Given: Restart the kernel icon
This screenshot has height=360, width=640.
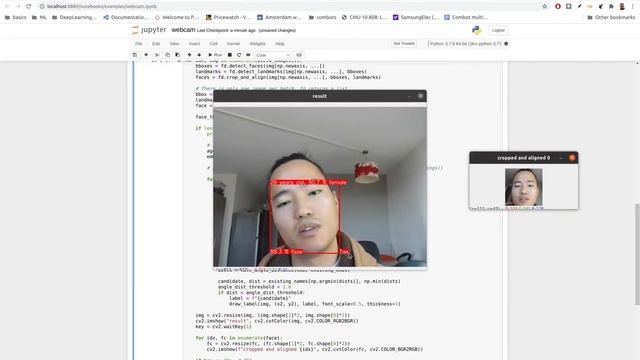Looking at the screenshot, I should 239,55.
